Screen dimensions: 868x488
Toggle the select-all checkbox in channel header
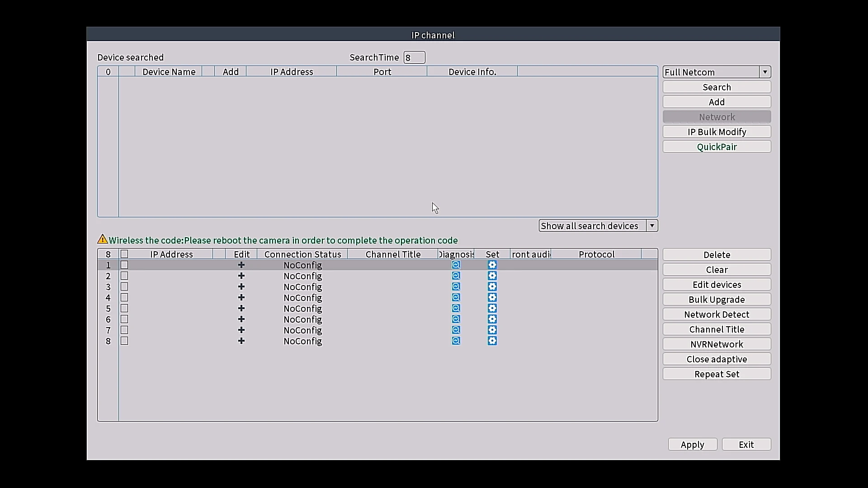pyautogui.click(x=124, y=254)
